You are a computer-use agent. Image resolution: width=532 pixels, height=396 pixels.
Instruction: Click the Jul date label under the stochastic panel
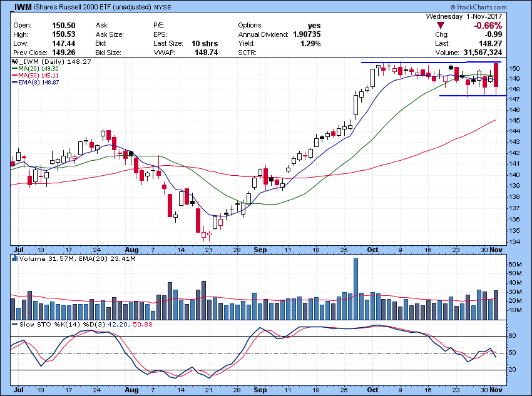19,390
